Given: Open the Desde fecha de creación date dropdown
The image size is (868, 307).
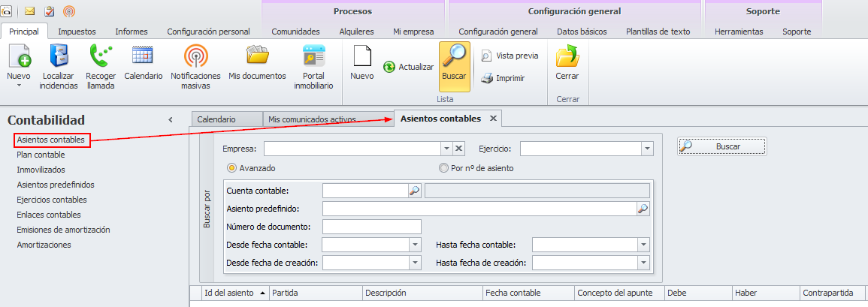Looking at the screenshot, I should [x=415, y=262].
